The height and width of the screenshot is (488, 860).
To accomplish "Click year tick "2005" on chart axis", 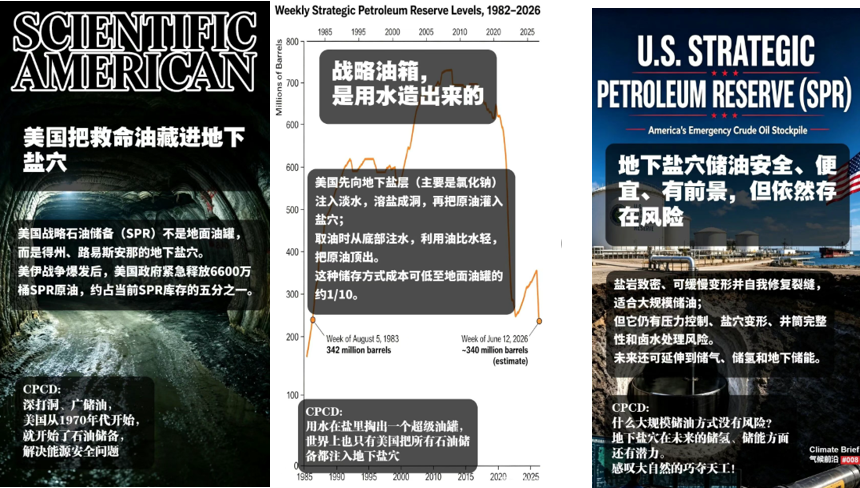I will (x=426, y=32).
